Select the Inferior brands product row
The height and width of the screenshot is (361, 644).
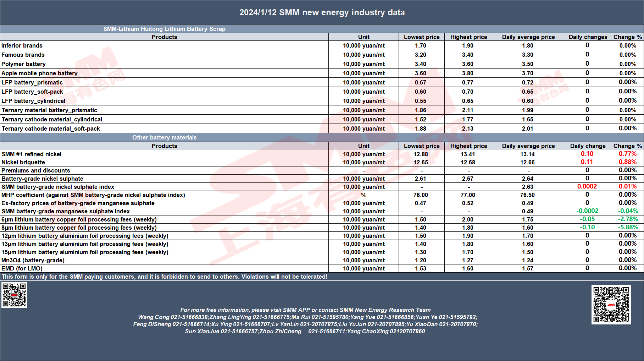[322, 45]
